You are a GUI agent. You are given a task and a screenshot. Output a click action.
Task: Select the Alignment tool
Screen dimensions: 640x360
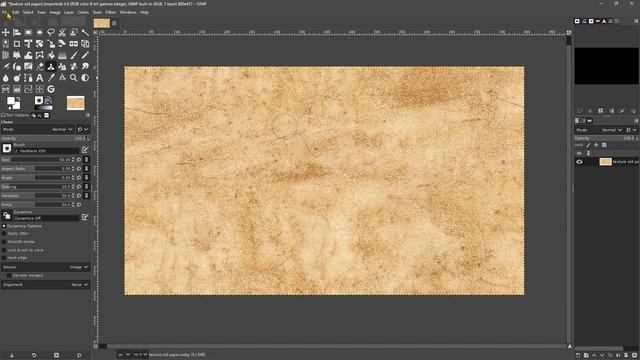(17, 32)
